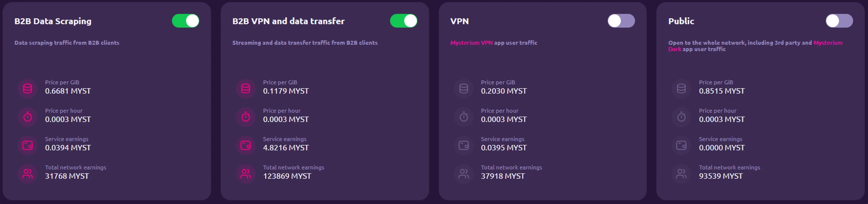This screenshot has width=868, height=204.
Task: Click stopwatch icon in B2B Data Scraping card
Action: (27, 117)
